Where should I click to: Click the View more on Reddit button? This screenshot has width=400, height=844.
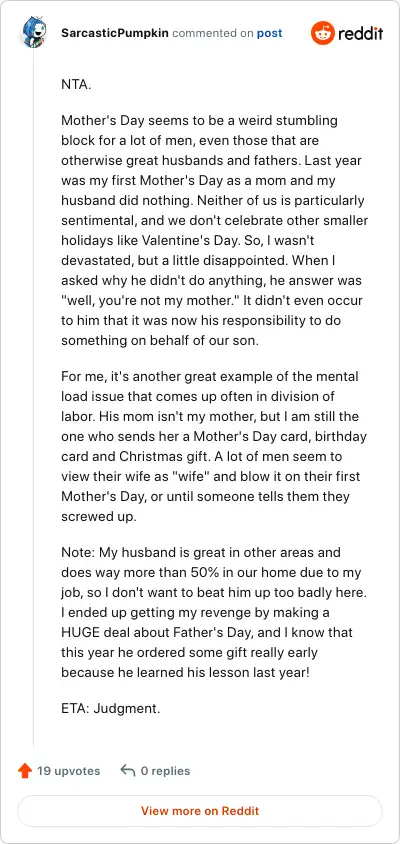click(x=200, y=811)
